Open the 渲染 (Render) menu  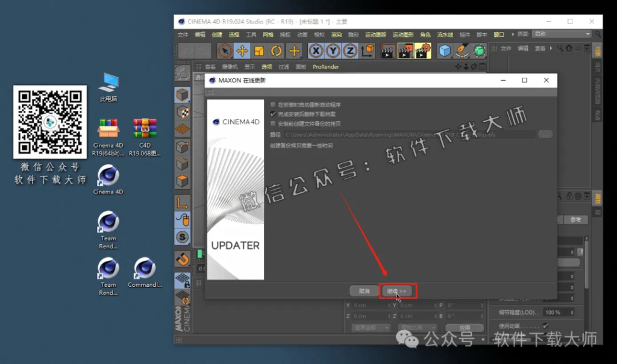pyautogui.click(x=337, y=35)
